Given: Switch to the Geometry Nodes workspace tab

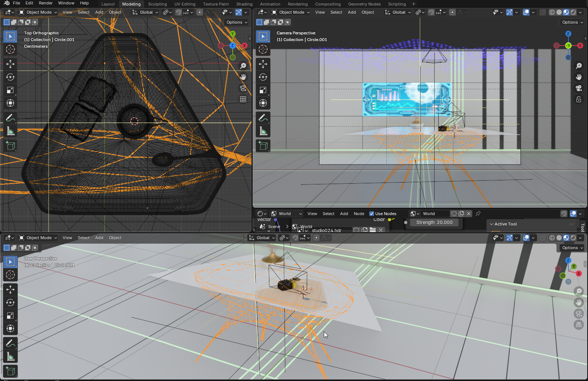Looking at the screenshot, I should [x=364, y=4].
